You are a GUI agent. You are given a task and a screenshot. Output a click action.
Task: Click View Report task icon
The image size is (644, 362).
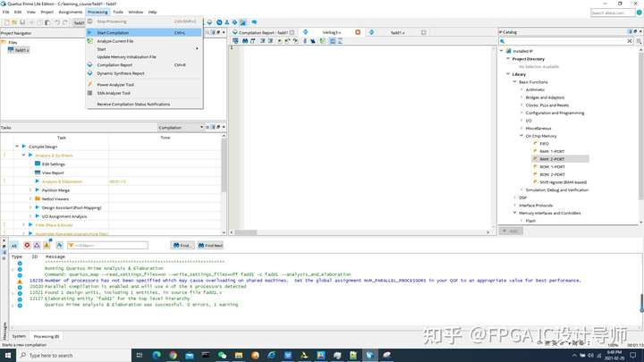pos(38,173)
